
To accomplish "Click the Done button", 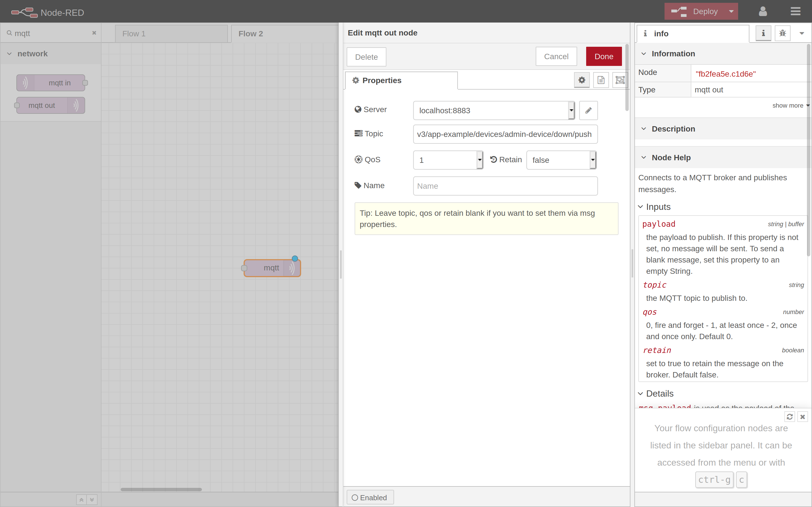I will tap(603, 56).
